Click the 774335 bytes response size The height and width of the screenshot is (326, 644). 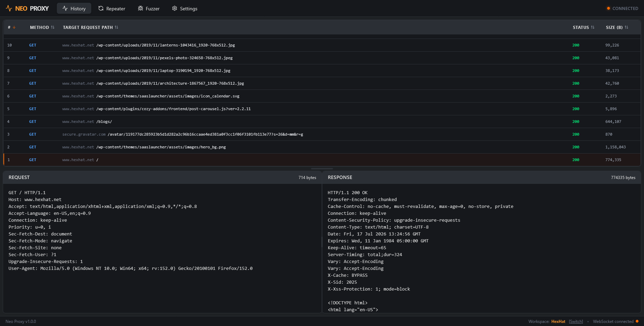(623, 178)
